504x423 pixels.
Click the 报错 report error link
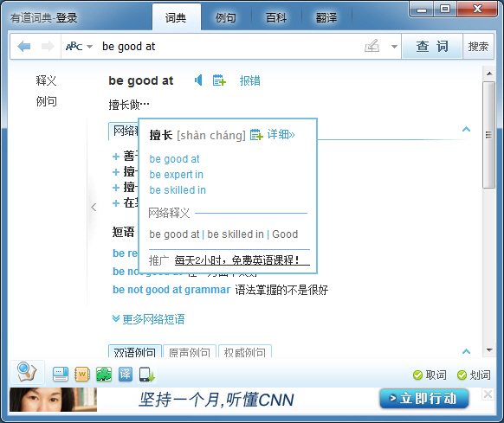click(x=249, y=80)
